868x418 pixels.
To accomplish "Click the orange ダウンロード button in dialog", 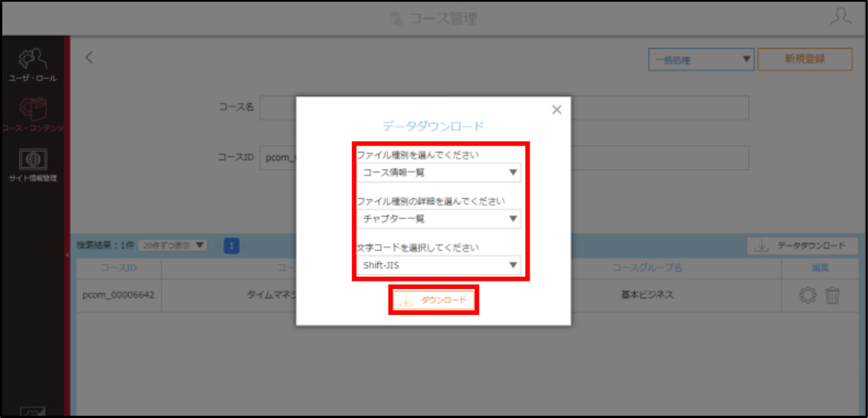I will [434, 301].
